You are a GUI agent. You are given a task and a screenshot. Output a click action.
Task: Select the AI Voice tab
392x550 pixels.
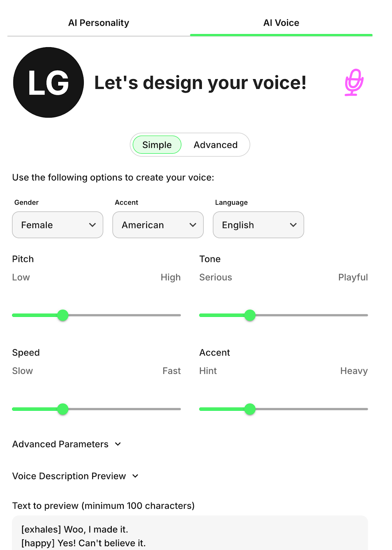point(281,23)
